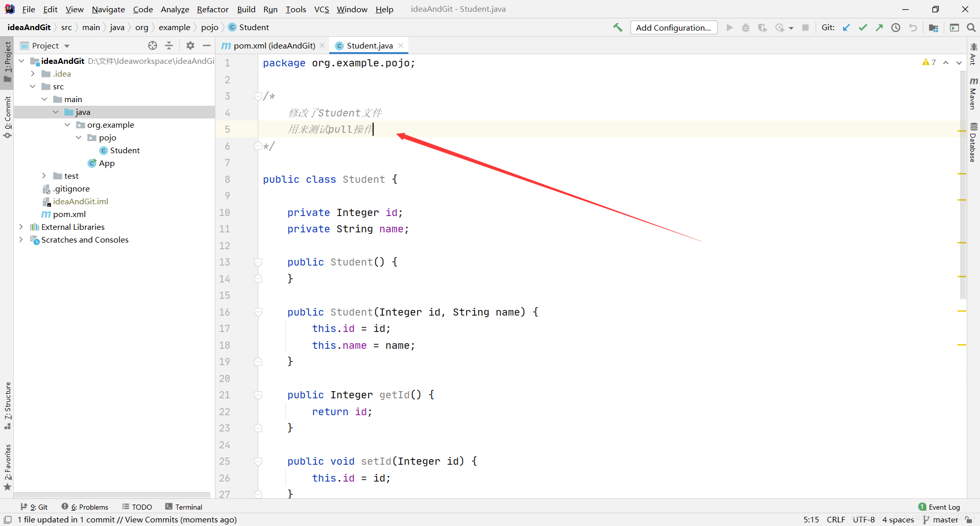Toggle fold on getId method line 21
Viewport: 980px width, 526px height.
tap(258, 395)
